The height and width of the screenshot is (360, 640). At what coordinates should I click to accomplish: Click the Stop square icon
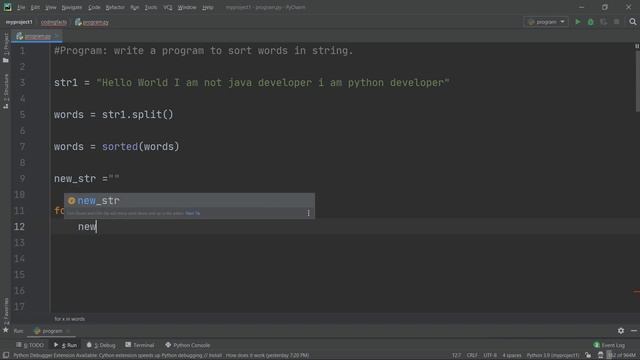point(617,22)
